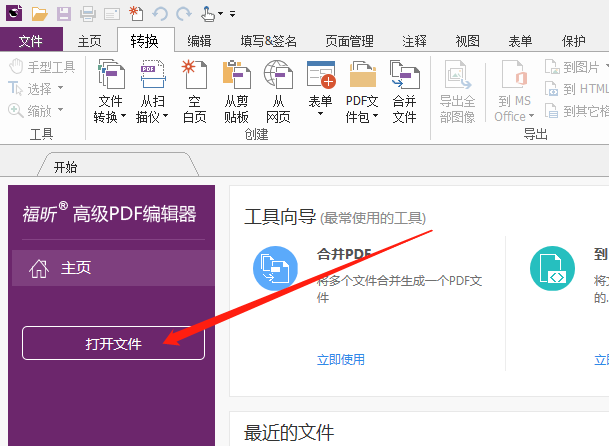Click the Save icon in quick access toolbar
609x446 pixels.
coord(64,14)
